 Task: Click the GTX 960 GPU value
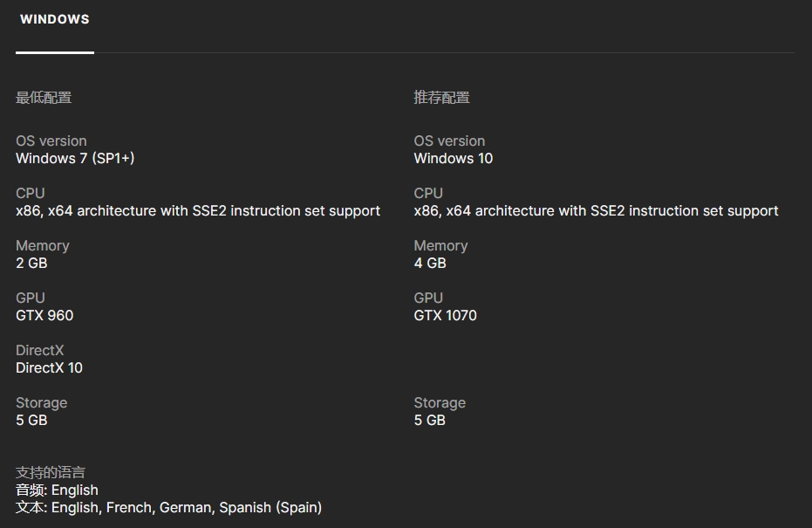pyautogui.click(x=44, y=316)
